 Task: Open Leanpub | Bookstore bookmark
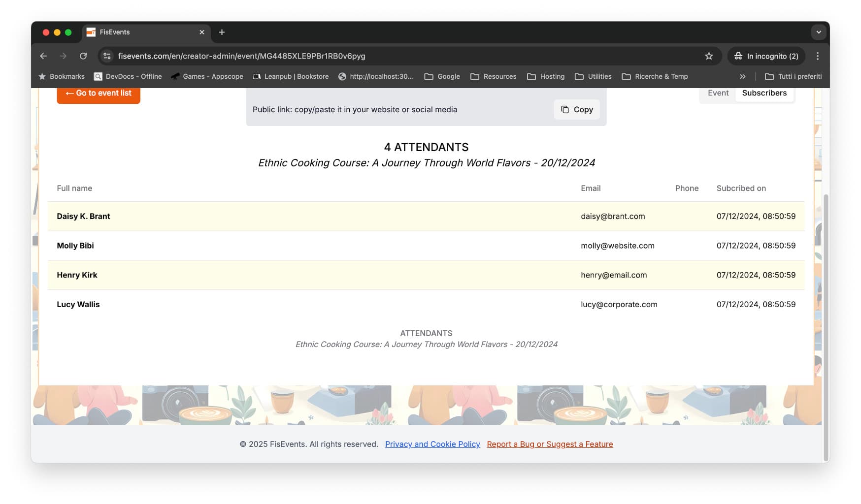(291, 76)
